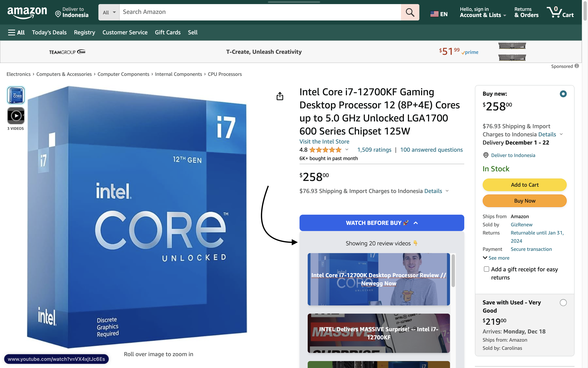Collapse the WATCH BEFORE BUY panel
The image size is (588, 368).
tap(382, 223)
